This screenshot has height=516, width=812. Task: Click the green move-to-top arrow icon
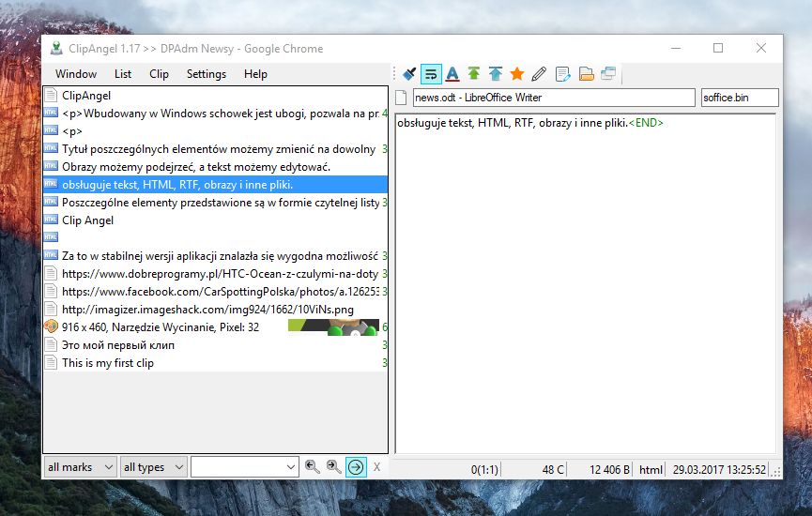(474, 73)
